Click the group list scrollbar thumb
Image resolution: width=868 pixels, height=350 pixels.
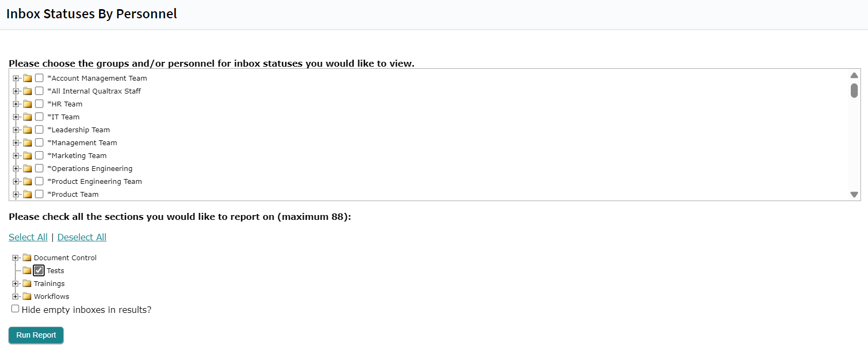coord(854,90)
